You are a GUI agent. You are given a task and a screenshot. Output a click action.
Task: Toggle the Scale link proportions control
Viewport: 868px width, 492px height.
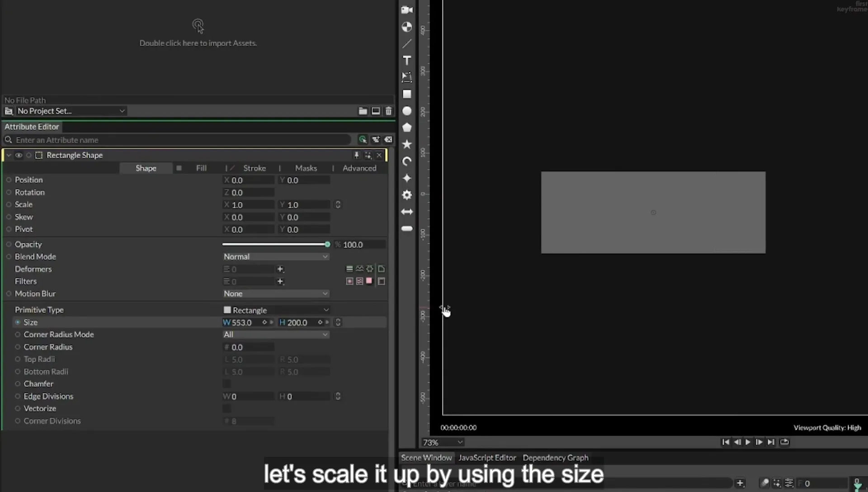(x=338, y=205)
